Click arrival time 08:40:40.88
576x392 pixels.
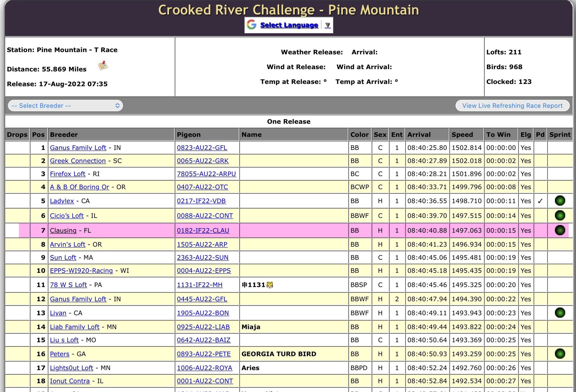pos(427,231)
